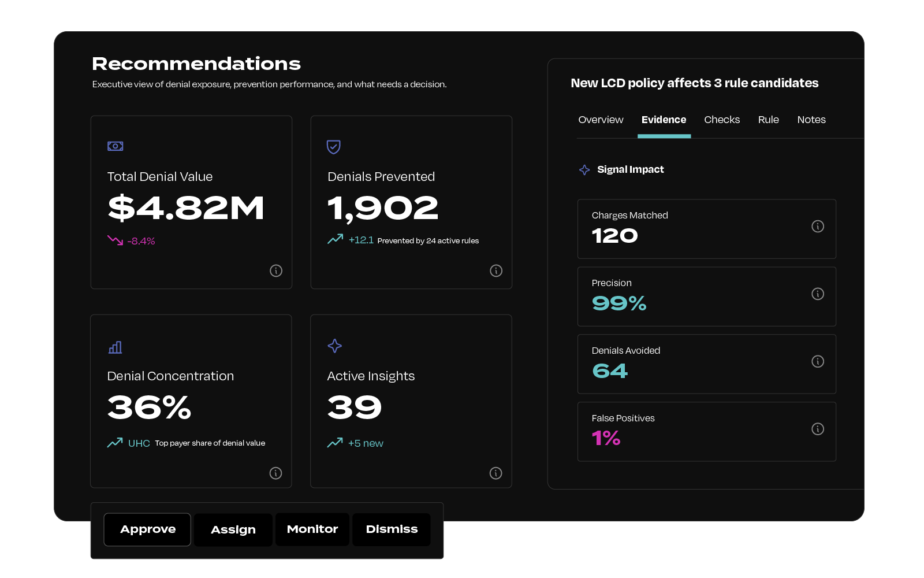Select the Evidence tab
924x578 pixels.
(664, 120)
